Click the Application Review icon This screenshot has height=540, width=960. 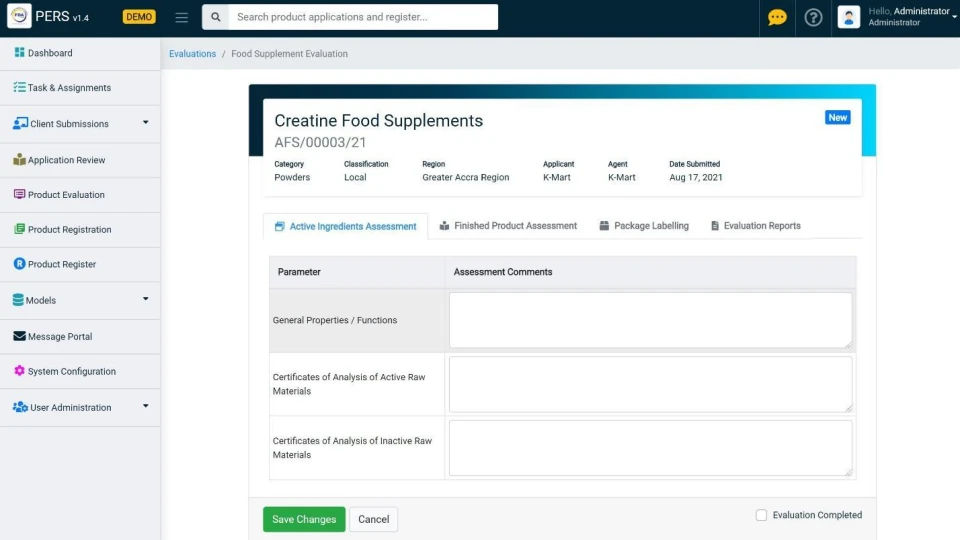pyautogui.click(x=20, y=160)
